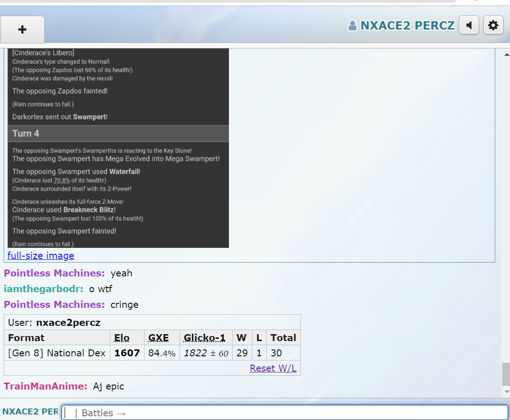Click the battle log screenshot thumbnail
The image size is (510, 420).
click(x=118, y=148)
